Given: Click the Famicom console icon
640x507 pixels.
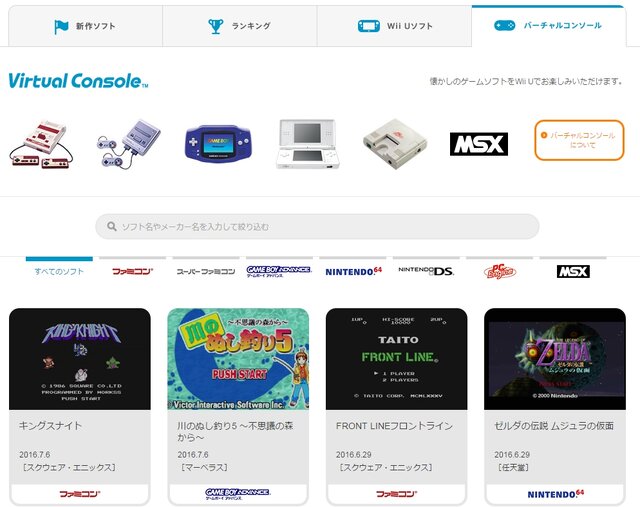Looking at the screenshot, I should click(41, 143).
